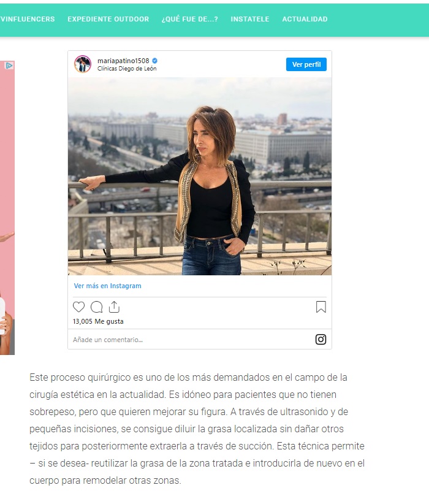Select INSTATELE in navigation bar

pos(250,19)
